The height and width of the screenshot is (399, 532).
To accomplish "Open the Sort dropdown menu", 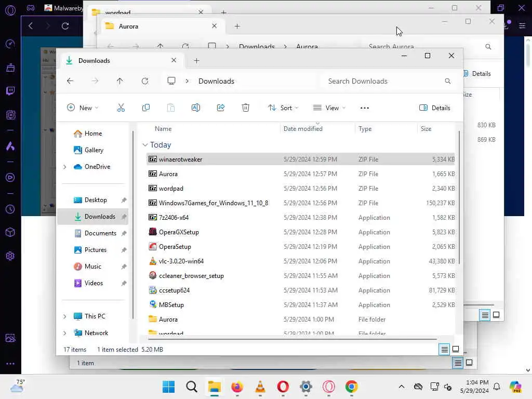I will [283, 108].
